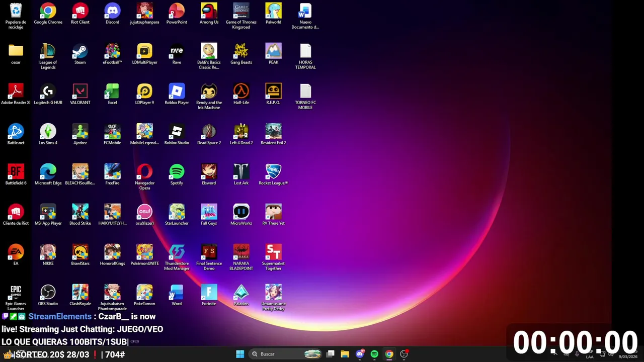
Task: Select the HORAS TEMPORAL text file
Action: (305, 56)
